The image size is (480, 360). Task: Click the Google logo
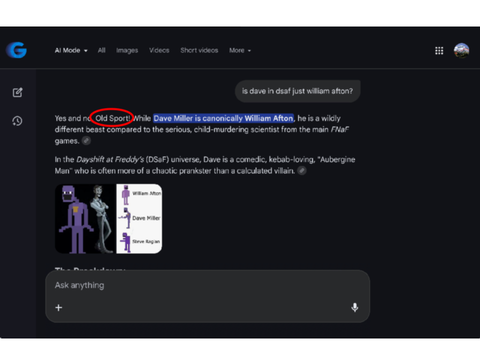click(16, 50)
